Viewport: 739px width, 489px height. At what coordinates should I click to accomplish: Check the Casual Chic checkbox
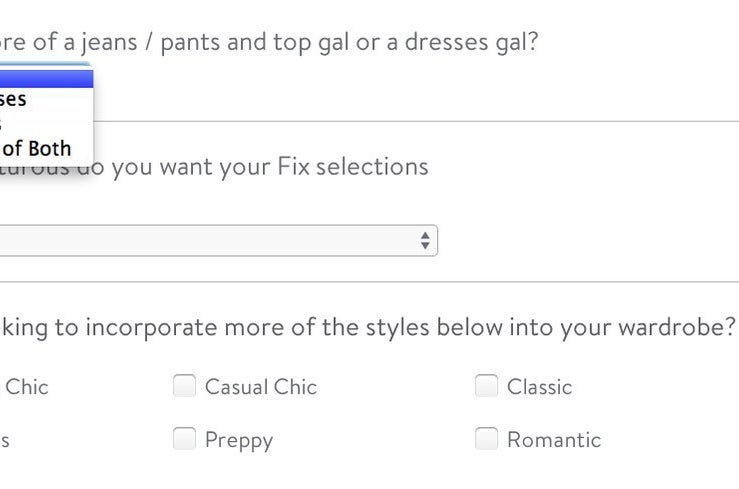pyautogui.click(x=184, y=386)
